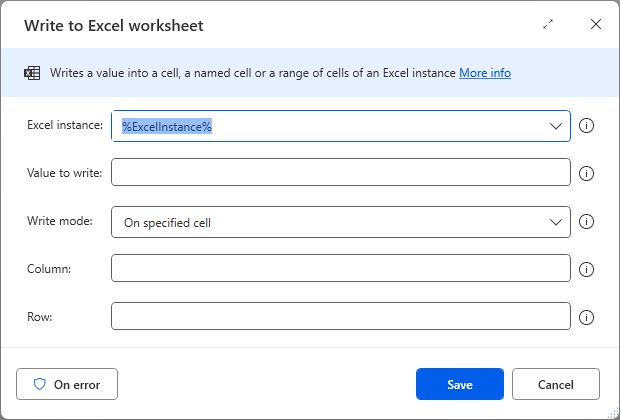The height and width of the screenshot is (420, 620).
Task: Click the Value to write input field
Action: click(341, 172)
